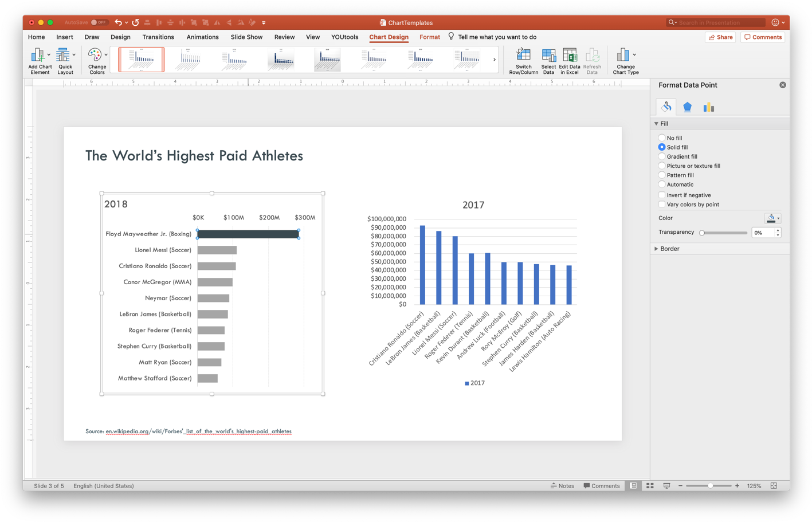Viewport: 812px width, 522px height.
Task: Open Fill & Line tab in Format pane
Action: 666,107
